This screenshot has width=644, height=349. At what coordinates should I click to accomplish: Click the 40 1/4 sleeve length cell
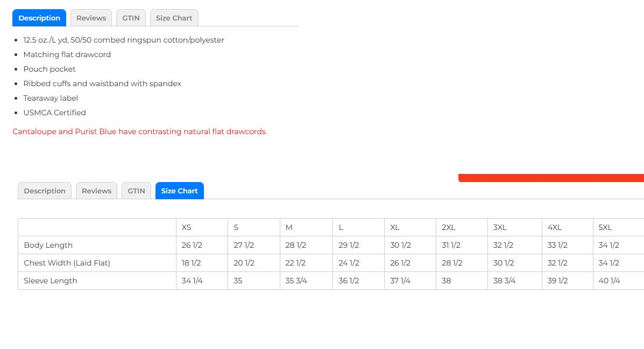(609, 281)
